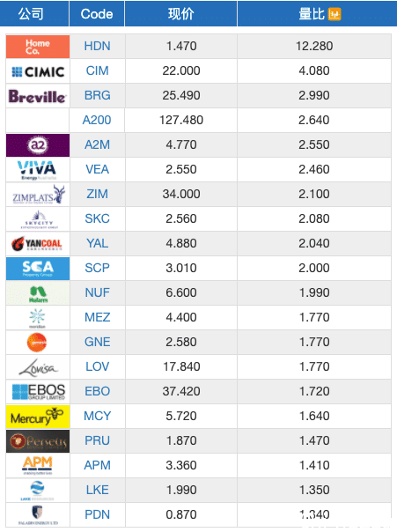Open the ZIM ticker link
397x532 pixels.
point(98,194)
